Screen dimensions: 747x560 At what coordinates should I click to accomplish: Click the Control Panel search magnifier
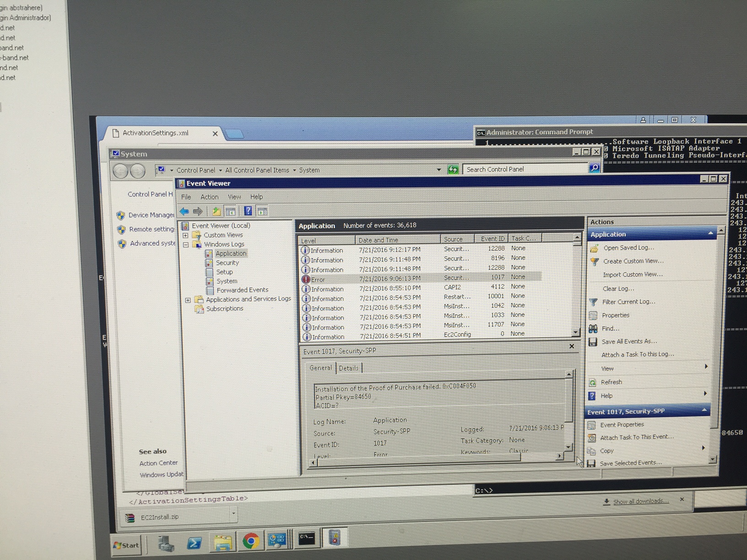(594, 168)
